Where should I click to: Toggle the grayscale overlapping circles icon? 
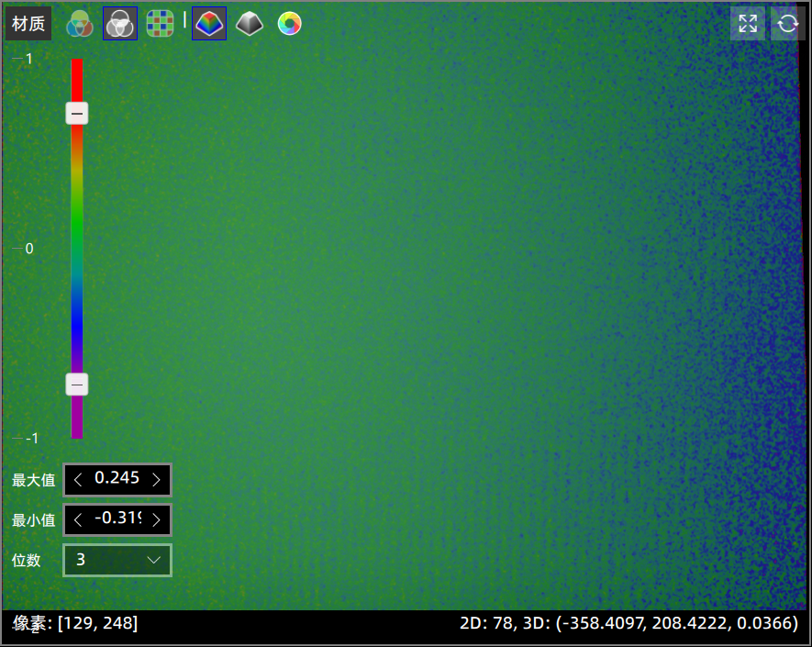click(x=120, y=24)
